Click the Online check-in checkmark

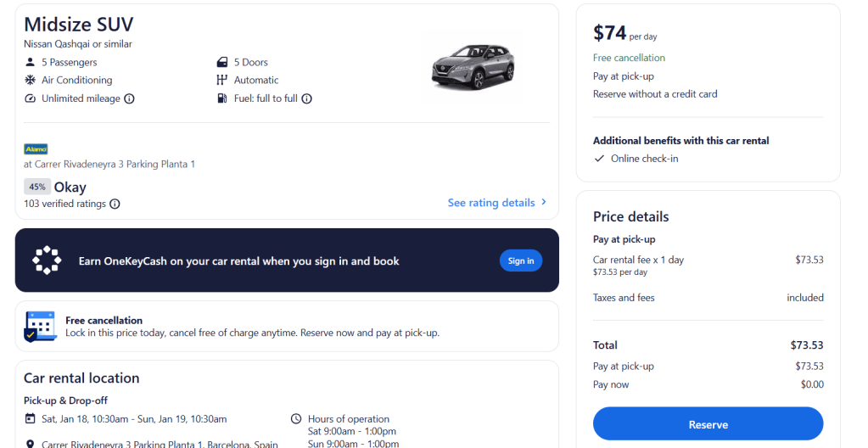598,159
